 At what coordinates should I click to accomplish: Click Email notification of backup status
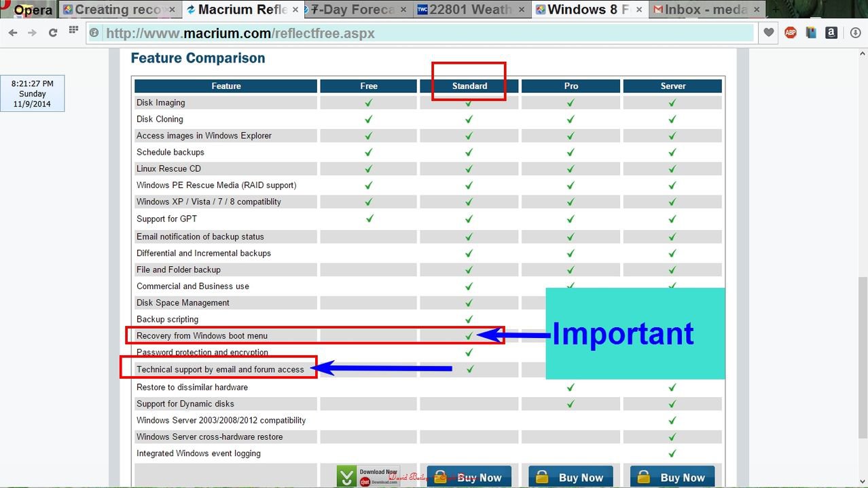[200, 237]
